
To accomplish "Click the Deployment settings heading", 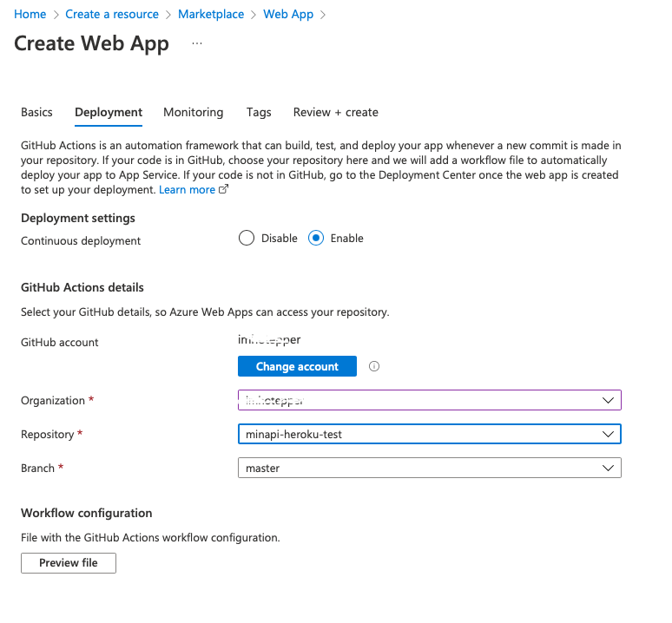I will (x=78, y=218).
